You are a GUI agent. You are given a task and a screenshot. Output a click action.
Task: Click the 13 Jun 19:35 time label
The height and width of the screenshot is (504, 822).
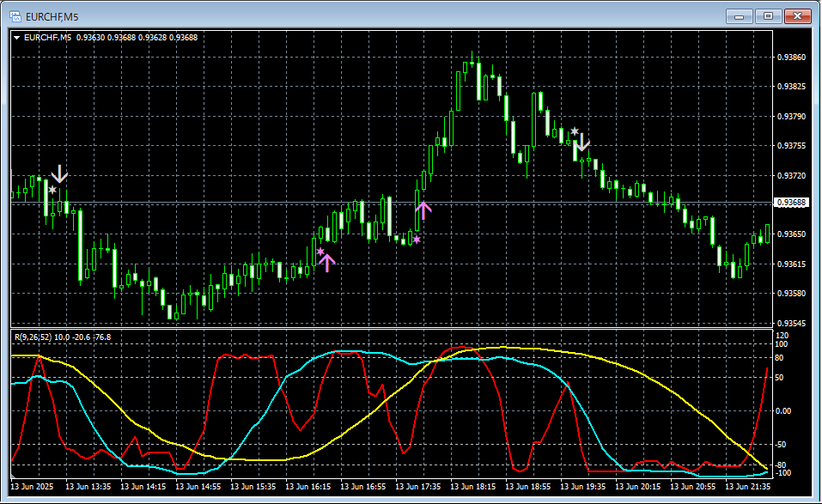pyautogui.click(x=583, y=487)
